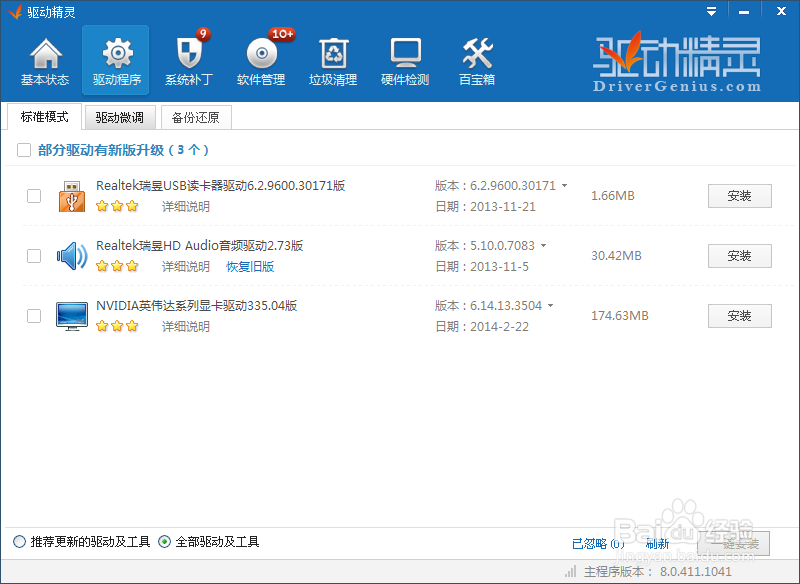Check the Realtek HD Audio driver checkbox
Image resolution: width=800 pixels, height=584 pixels.
pyautogui.click(x=34, y=256)
